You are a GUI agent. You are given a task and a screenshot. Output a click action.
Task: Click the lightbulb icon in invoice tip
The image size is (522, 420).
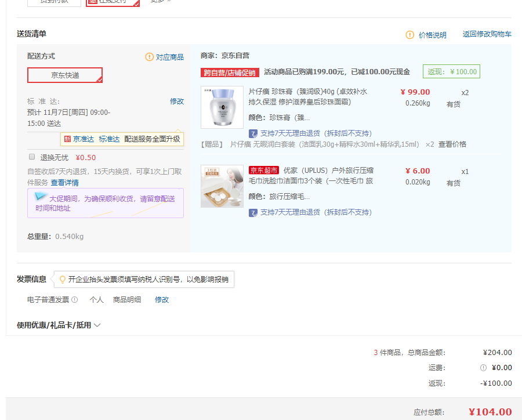coord(62,280)
